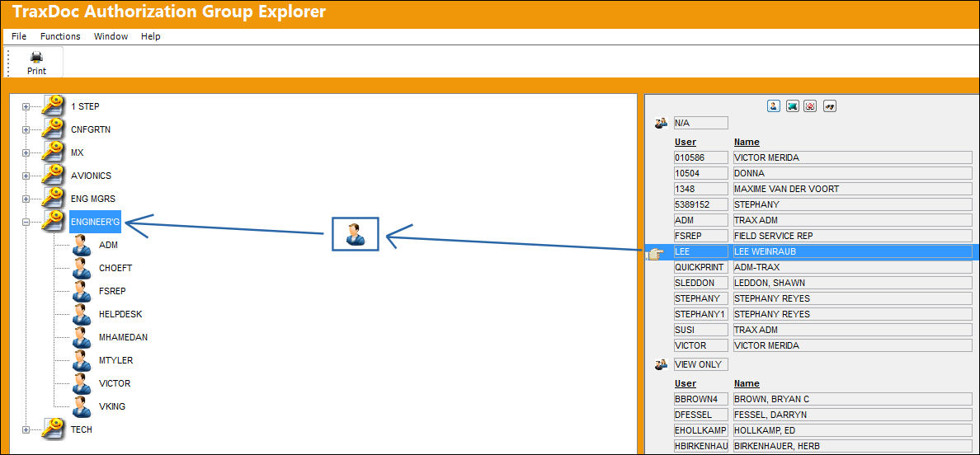Select the FSREP user icon in tree
This screenshot has height=455, width=980.
(81, 292)
